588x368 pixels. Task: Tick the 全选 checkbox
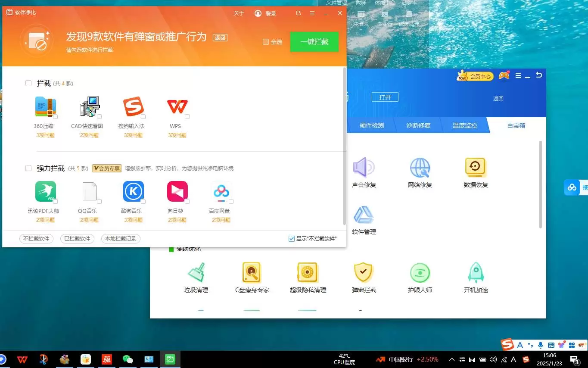click(266, 42)
